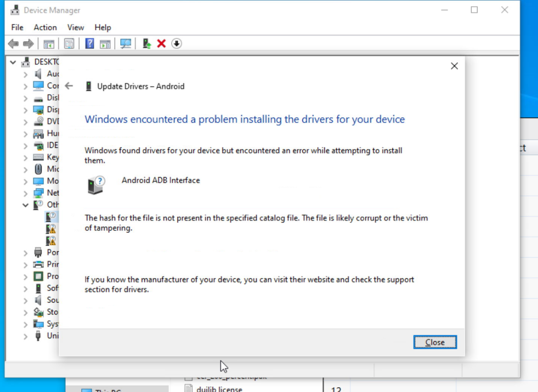Click the Device Manager title bar icon
Screen dimensions: 538x392
pyautogui.click(x=15, y=10)
